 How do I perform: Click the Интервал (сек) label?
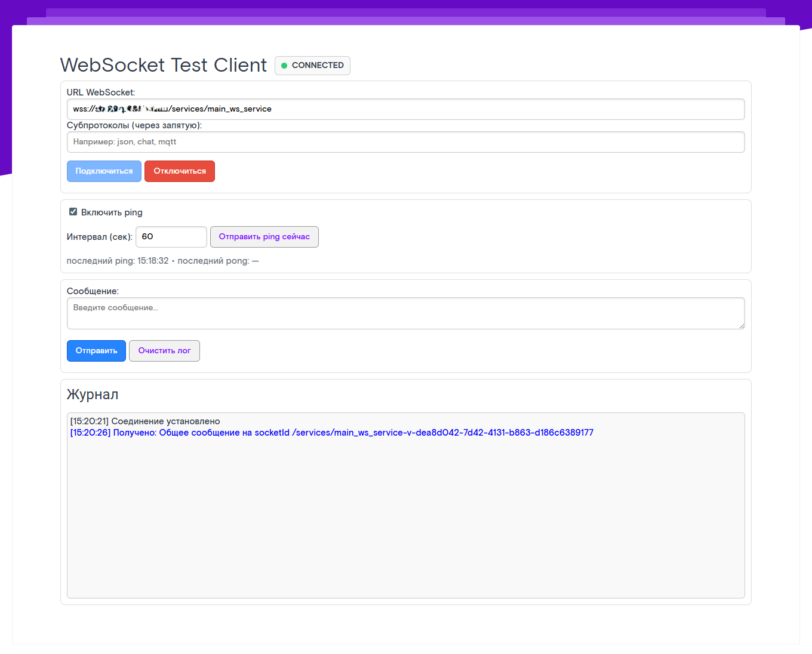pyautogui.click(x=99, y=237)
